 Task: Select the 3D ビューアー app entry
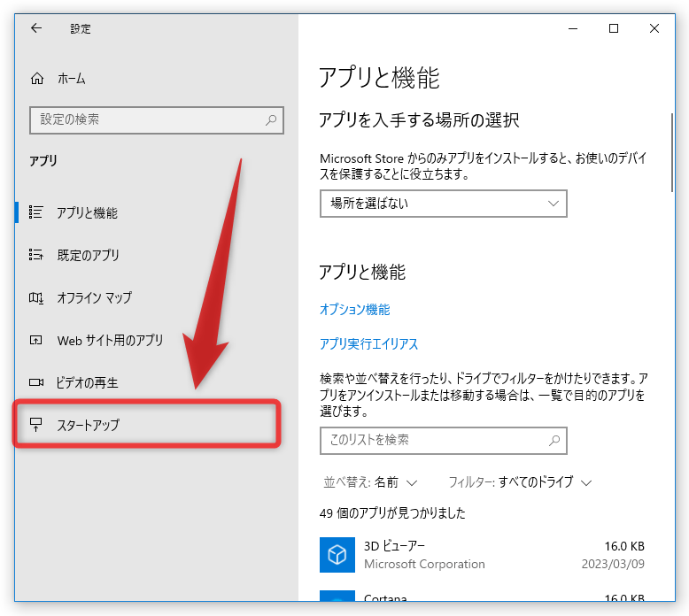click(482, 555)
